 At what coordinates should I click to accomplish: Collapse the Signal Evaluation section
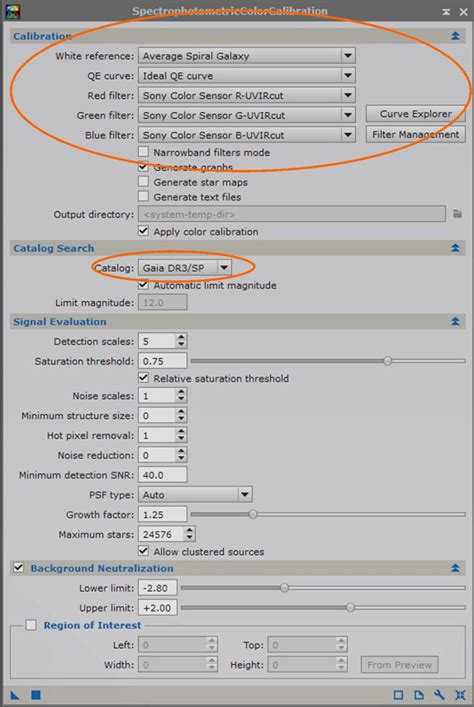coord(455,321)
